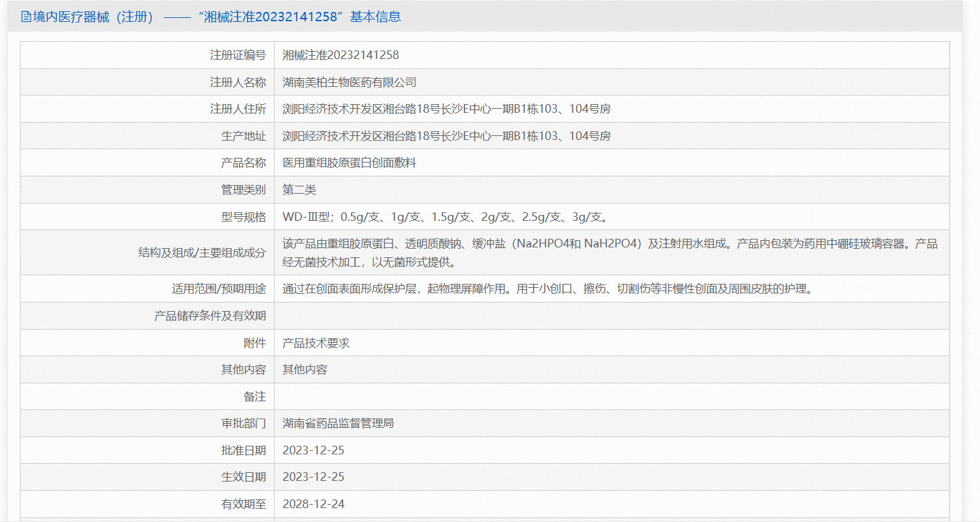Click the 生效日期 value 2023-12-25
Viewport: 980px width, 522px height.
pyautogui.click(x=313, y=477)
